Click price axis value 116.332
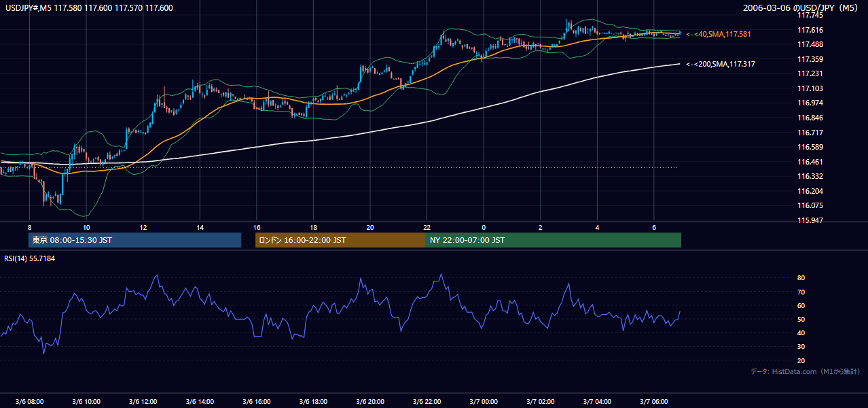Image resolution: width=868 pixels, height=408 pixels. [x=811, y=176]
